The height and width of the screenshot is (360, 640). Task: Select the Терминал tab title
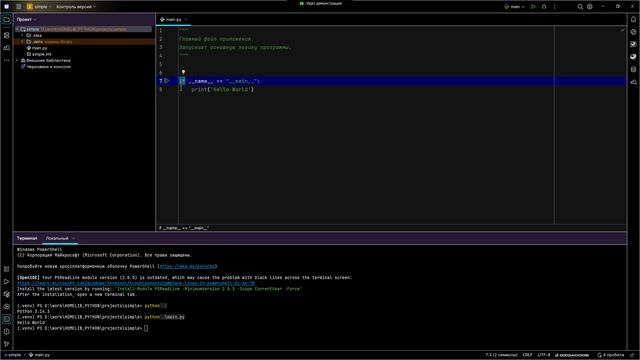coord(27,238)
